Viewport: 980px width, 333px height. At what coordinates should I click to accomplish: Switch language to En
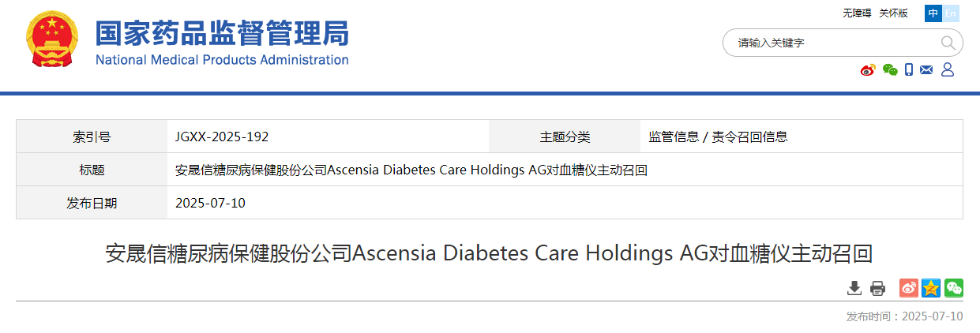pos(951,13)
